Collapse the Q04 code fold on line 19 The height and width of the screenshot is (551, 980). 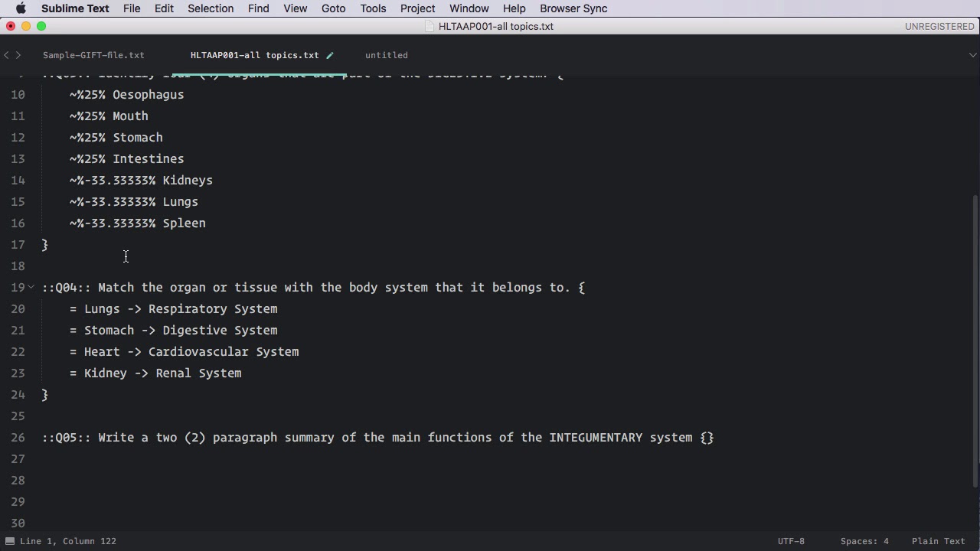tap(31, 287)
